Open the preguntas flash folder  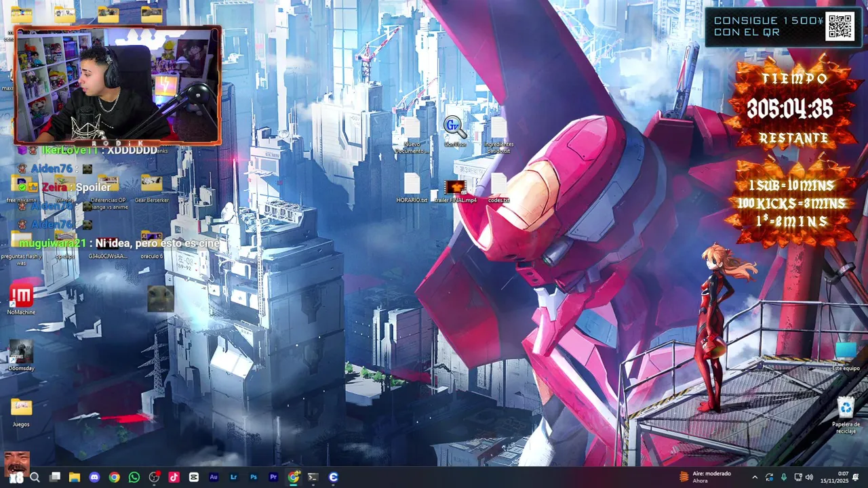coord(21,249)
